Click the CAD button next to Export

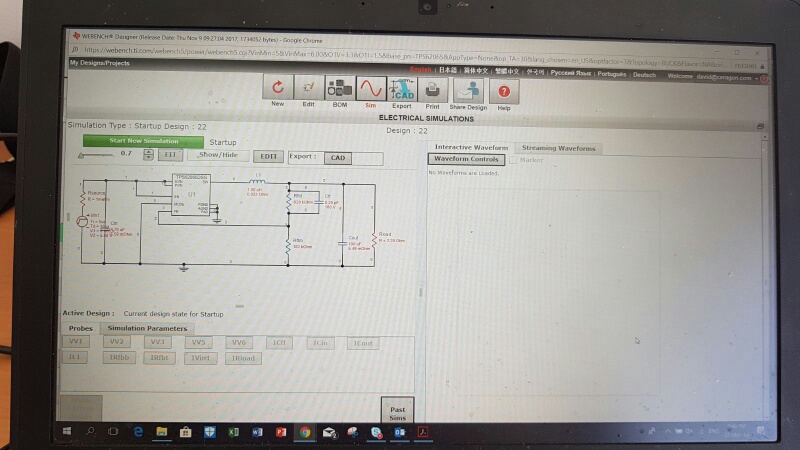tap(338, 158)
